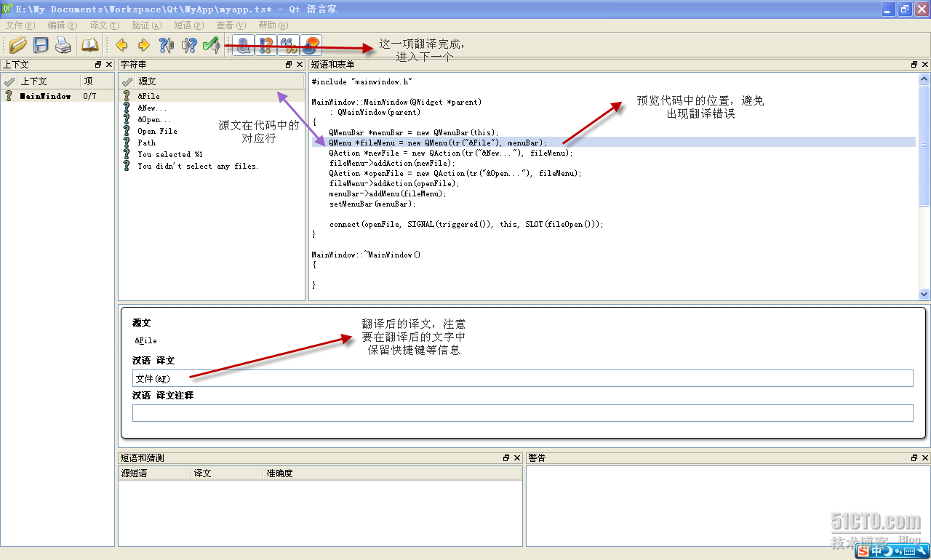
Task: Float the 短语和表单 dock panel
Action: (914, 65)
